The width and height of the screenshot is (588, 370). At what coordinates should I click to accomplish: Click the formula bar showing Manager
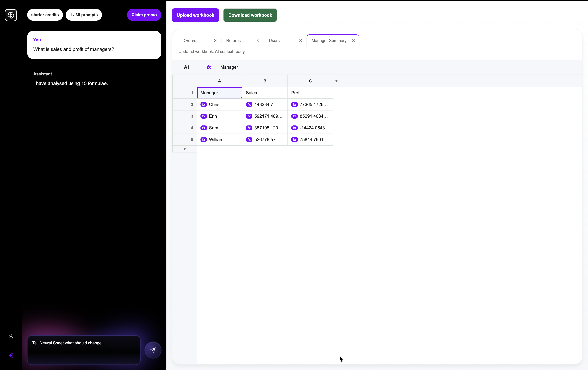(399, 67)
